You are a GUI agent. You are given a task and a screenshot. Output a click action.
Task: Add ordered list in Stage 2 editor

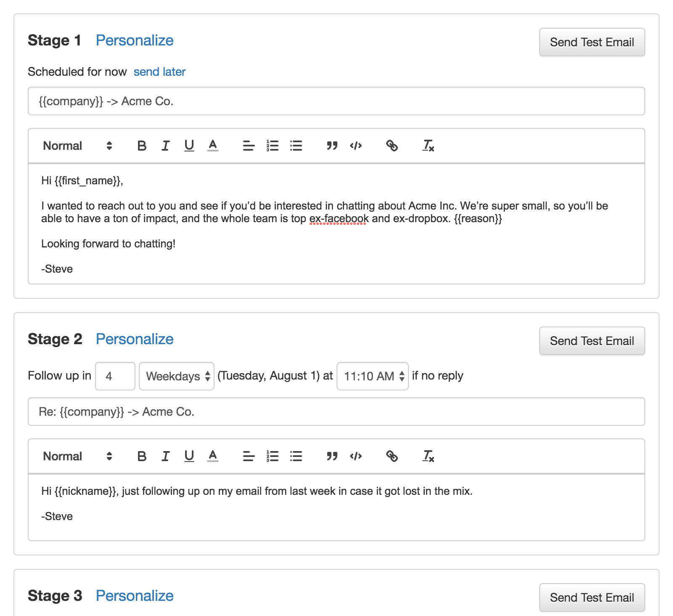coord(273,456)
